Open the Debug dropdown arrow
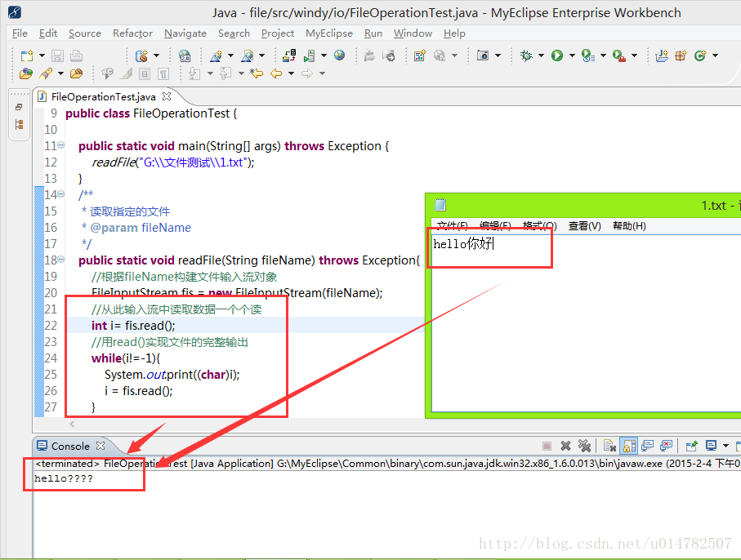 541,56
